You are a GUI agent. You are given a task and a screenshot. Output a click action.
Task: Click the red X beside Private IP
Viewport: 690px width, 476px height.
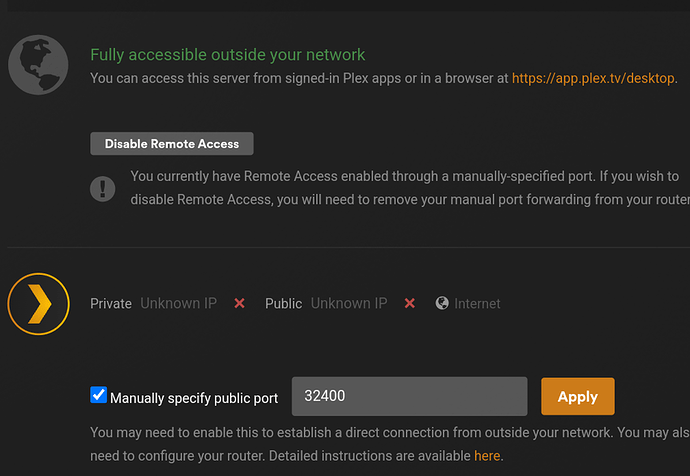tap(239, 303)
